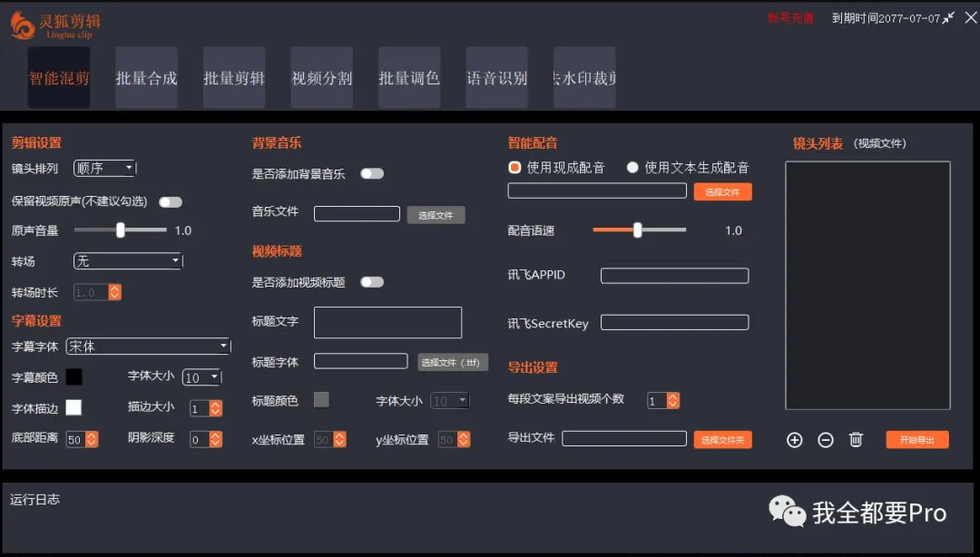
Task: Click the plus icon to add a clip
Action: tap(795, 440)
